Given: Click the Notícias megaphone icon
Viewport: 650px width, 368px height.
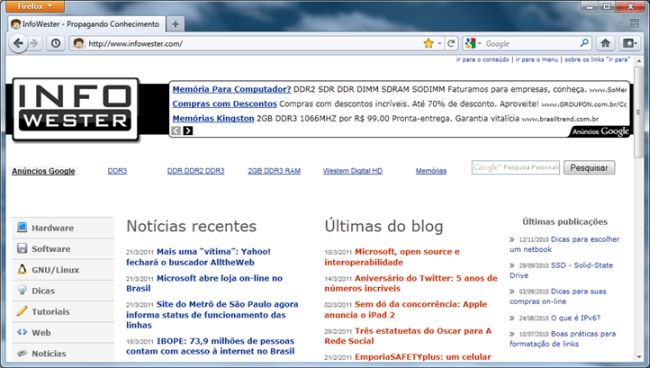Looking at the screenshot, I should 22,353.
